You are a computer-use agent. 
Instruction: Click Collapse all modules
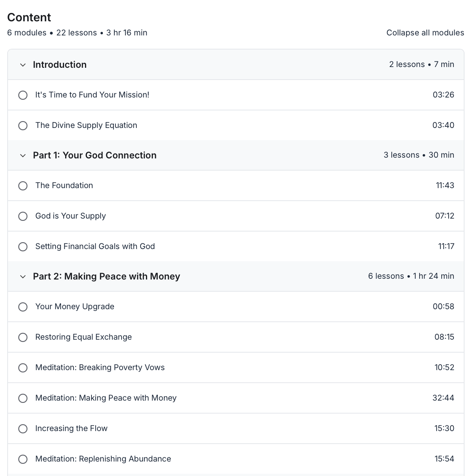pos(425,33)
